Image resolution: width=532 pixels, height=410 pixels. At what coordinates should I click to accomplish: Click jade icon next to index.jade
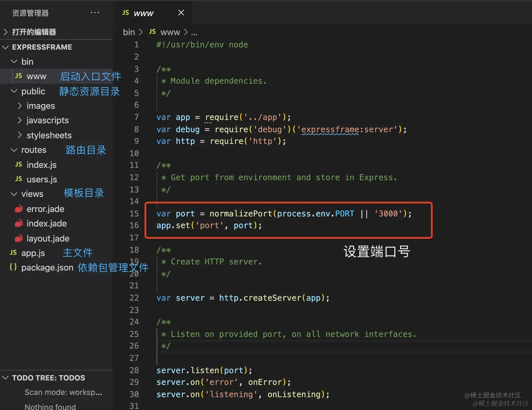click(x=19, y=223)
